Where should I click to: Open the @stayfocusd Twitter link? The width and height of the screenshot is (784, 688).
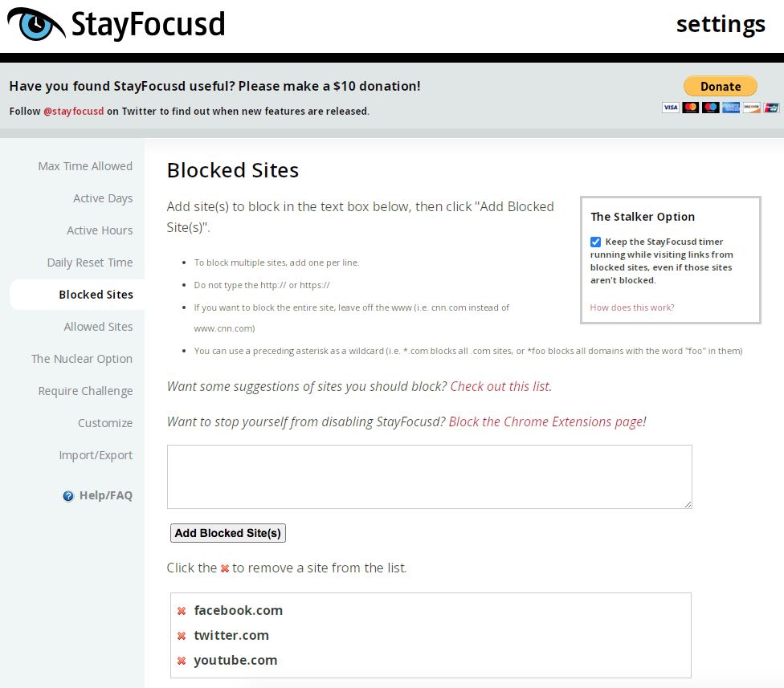click(74, 111)
